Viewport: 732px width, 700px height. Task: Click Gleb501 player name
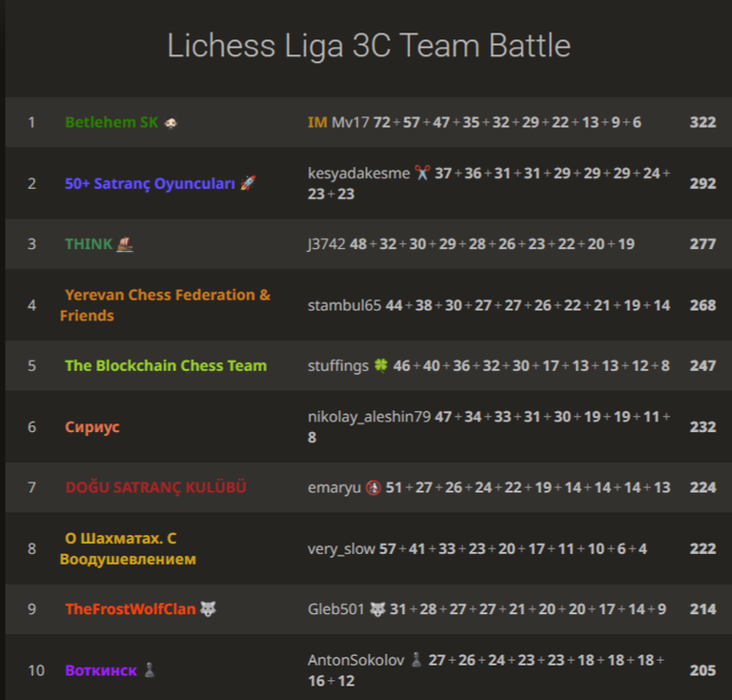[x=335, y=609]
